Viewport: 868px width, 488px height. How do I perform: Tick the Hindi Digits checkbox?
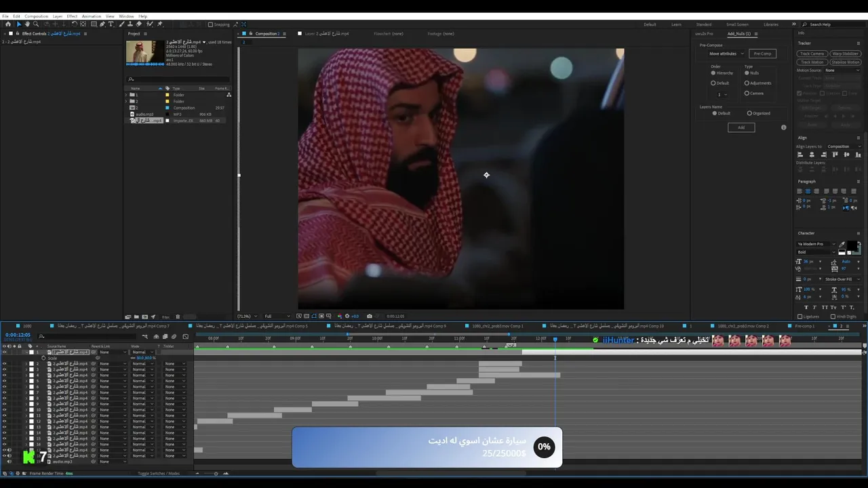(833, 317)
